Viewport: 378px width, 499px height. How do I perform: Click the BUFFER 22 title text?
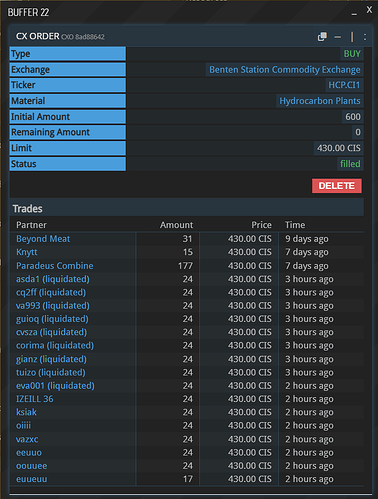pyautogui.click(x=28, y=13)
